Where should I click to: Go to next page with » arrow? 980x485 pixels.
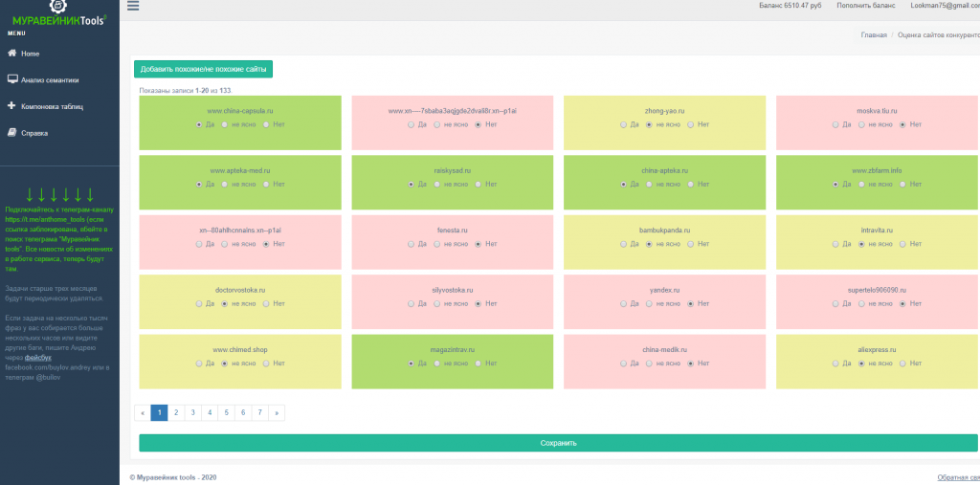pos(277,412)
